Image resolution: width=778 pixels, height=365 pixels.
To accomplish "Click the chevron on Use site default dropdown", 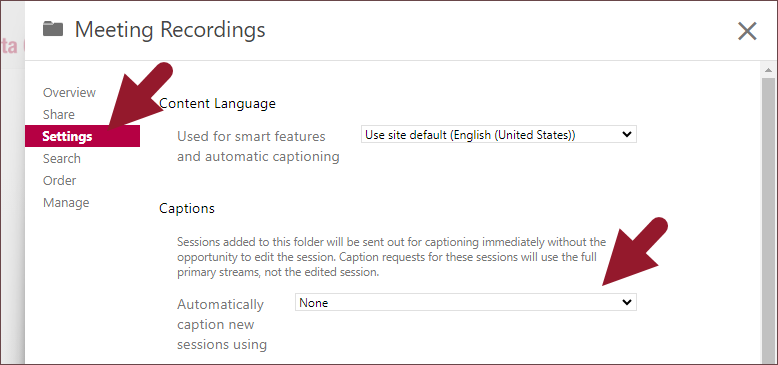I will pos(627,134).
